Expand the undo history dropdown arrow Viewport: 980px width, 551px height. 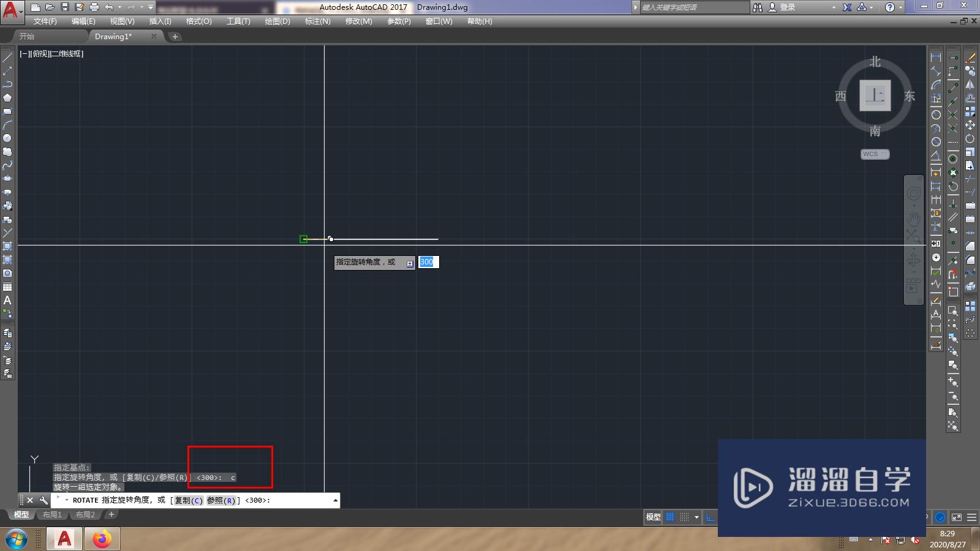click(x=119, y=7)
